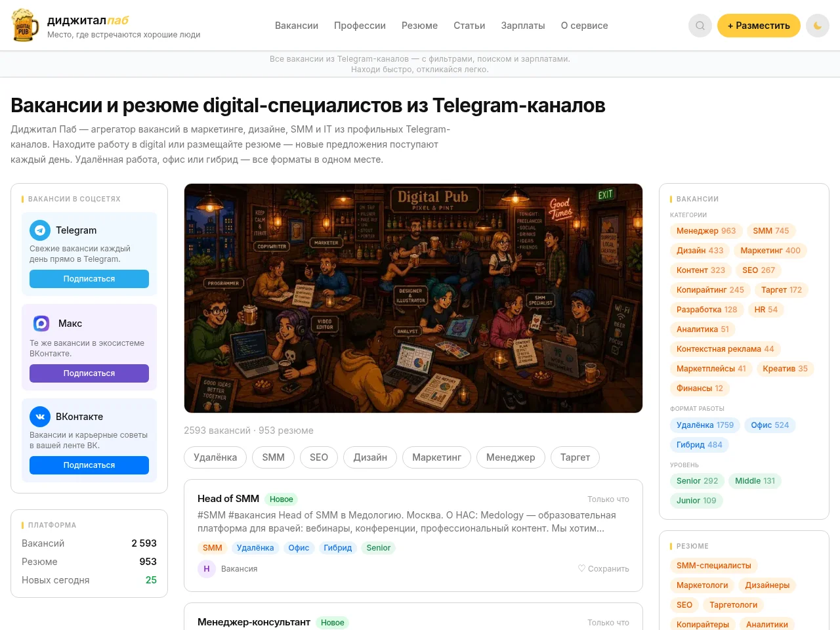Screen dimensions: 840x630
Task: Filter by Удалёнка chip below banner
Action: [x=215, y=457]
